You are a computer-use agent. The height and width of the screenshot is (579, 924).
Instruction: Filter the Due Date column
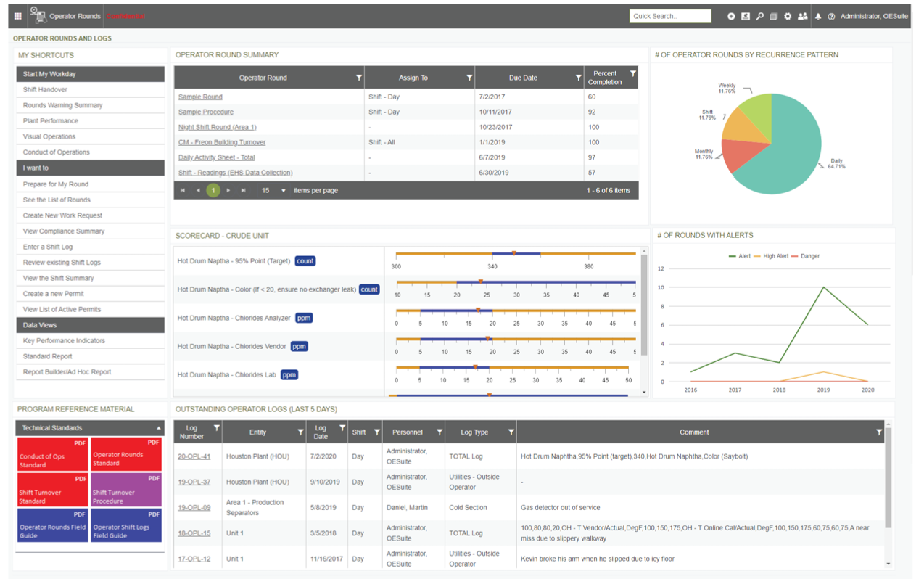pos(578,78)
